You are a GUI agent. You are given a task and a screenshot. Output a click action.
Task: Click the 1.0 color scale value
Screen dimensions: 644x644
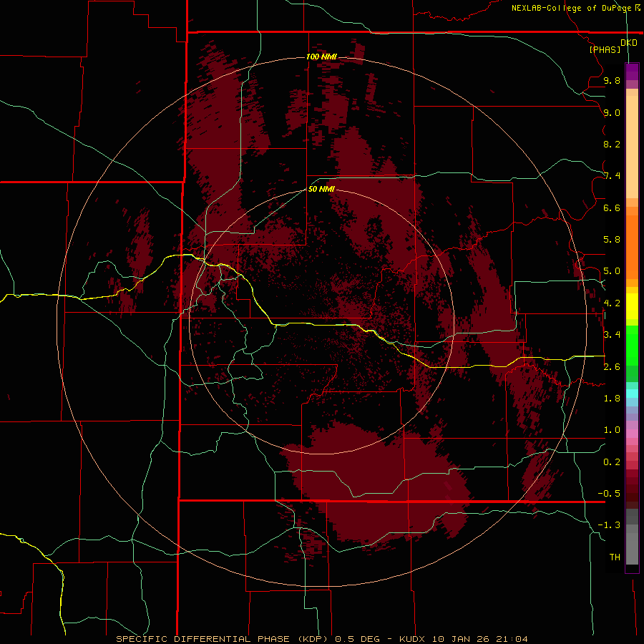(x=612, y=429)
